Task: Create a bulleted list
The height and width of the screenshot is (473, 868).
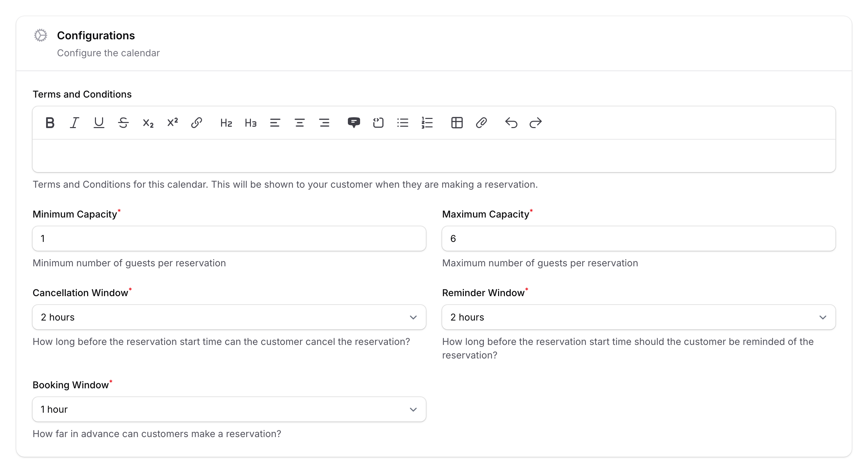Action: pos(403,123)
